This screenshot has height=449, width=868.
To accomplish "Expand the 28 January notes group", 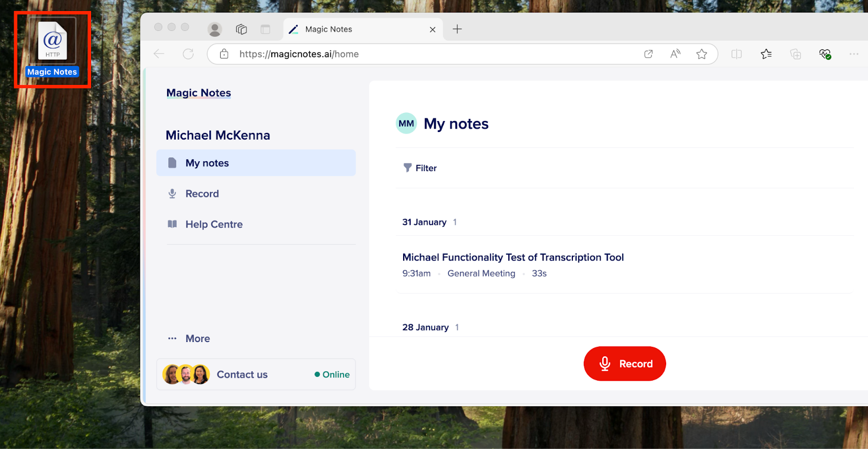I will point(425,327).
